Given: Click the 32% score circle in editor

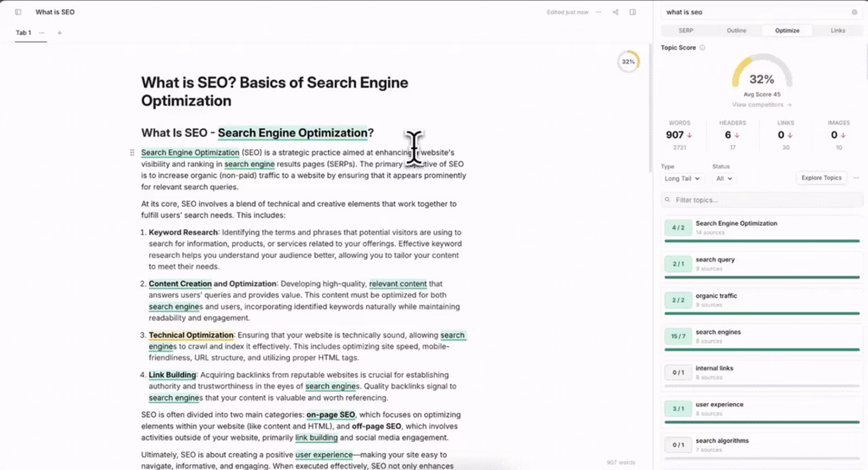Looking at the screenshot, I should pyautogui.click(x=628, y=62).
